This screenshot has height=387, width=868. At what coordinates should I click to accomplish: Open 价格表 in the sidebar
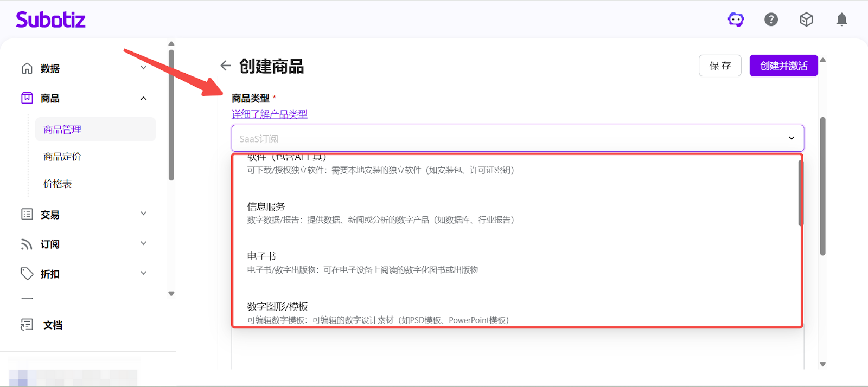click(x=58, y=184)
